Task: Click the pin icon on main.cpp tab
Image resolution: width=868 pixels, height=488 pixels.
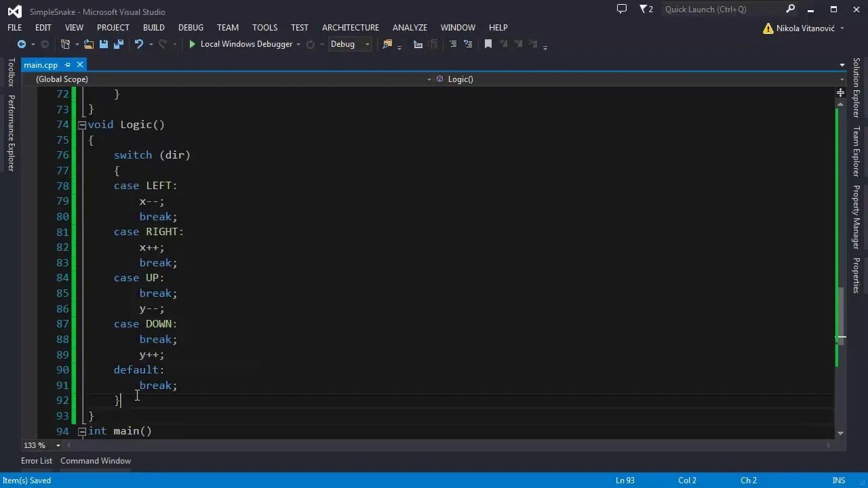Action: click(x=67, y=65)
